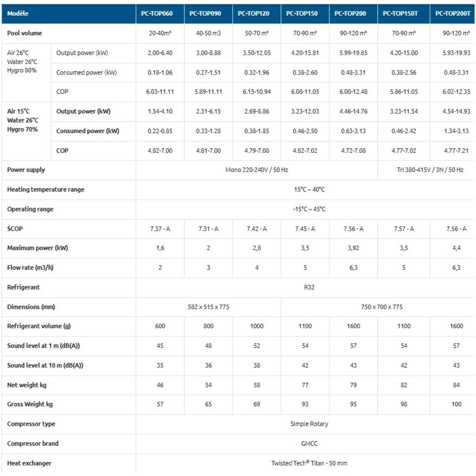Screen dimensions: 476x476
Task: Select the 750 x 700 x 775 dimensions cell
Action: click(x=382, y=307)
